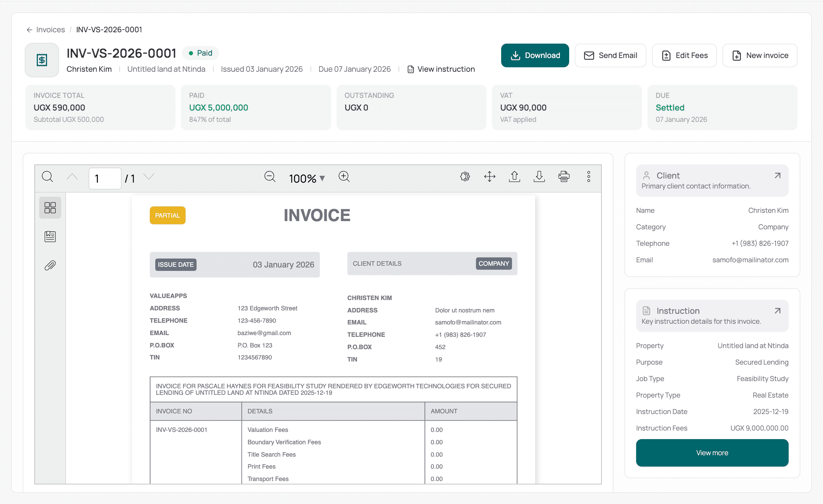Open the Invoices breadcrumb link
Screen dimensions: 823x504
pyautogui.click(x=50, y=30)
